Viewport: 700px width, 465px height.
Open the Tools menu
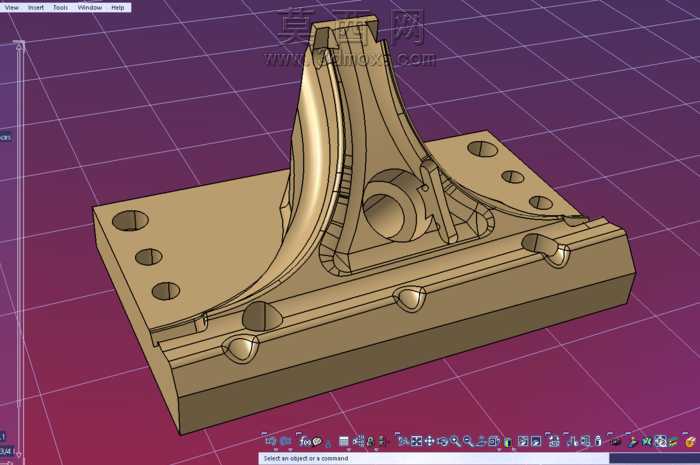click(x=60, y=8)
